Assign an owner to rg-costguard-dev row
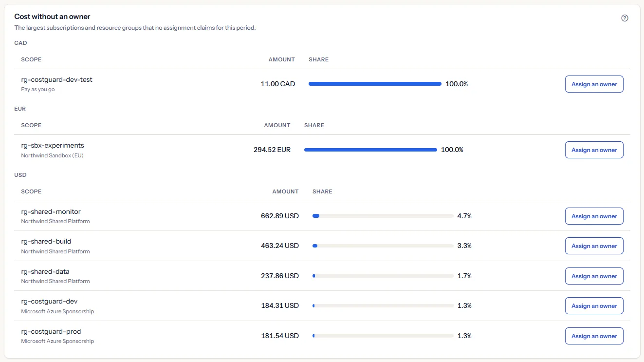The width and height of the screenshot is (644, 362). [x=594, y=306]
